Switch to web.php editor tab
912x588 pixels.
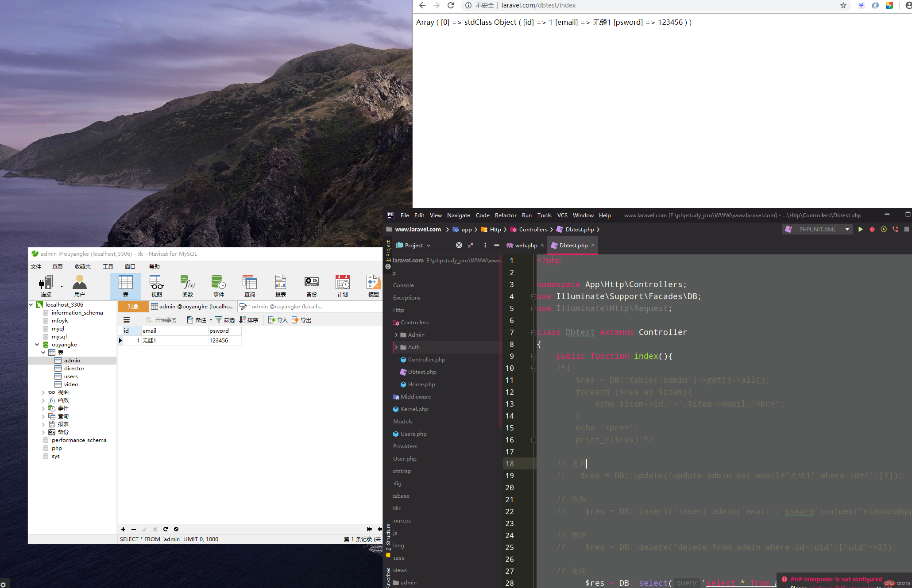[x=526, y=245]
